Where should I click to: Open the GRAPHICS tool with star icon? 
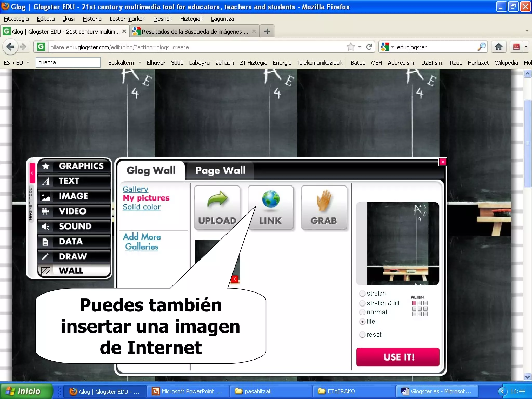coord(74,166)
